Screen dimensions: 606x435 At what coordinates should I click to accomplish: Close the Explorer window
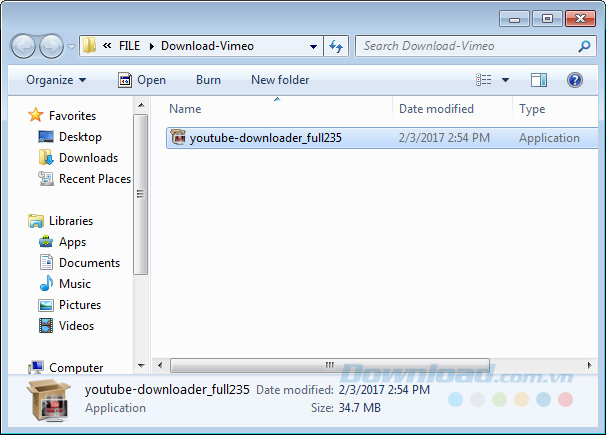580,19
